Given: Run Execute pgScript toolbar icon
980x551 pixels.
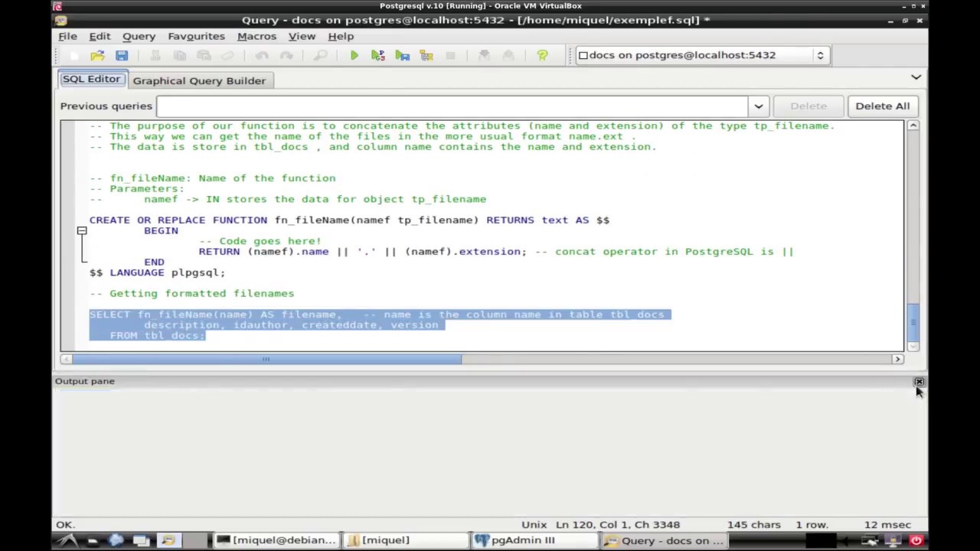Looking at the screenshot, I should 377,55.
